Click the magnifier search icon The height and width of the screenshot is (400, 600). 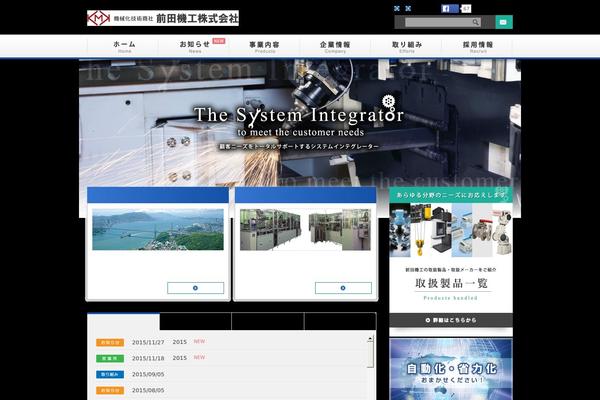click(476, 22)
